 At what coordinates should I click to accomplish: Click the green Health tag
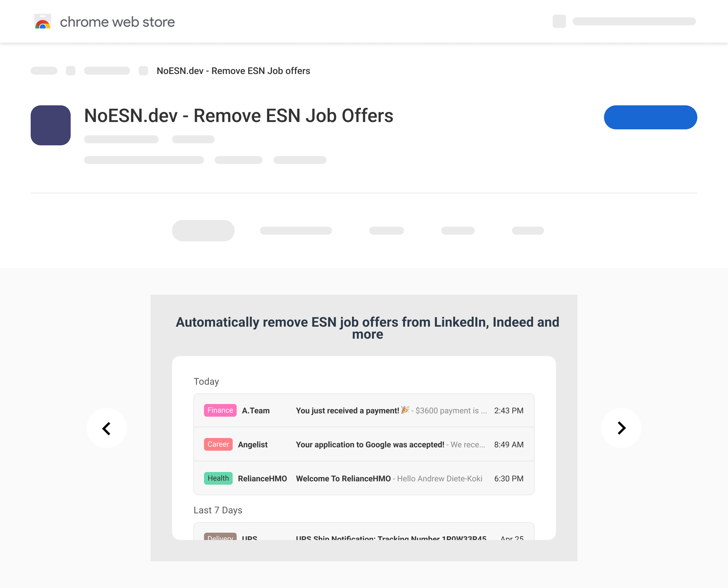218,478
